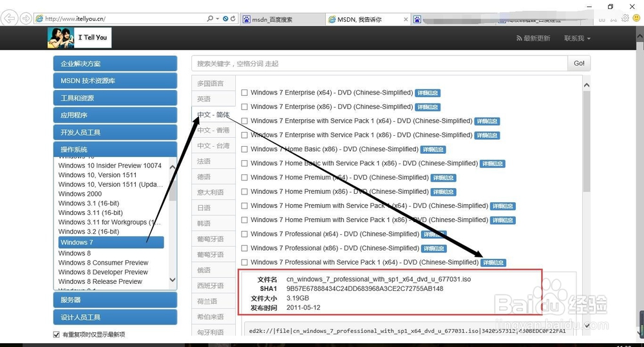Switch to the MSDN, 我告诉你 tab
The image size is (644, 347).
pos(368,19)
